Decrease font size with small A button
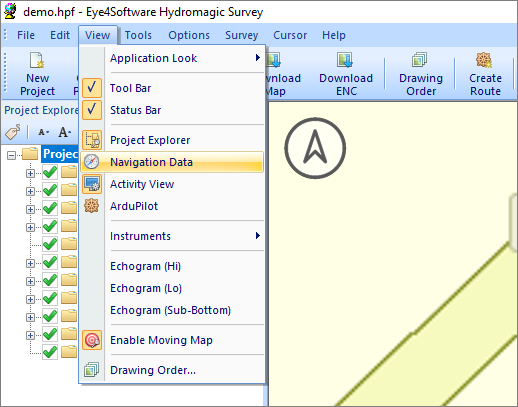 pyautogui.click(x=43, y=132)
